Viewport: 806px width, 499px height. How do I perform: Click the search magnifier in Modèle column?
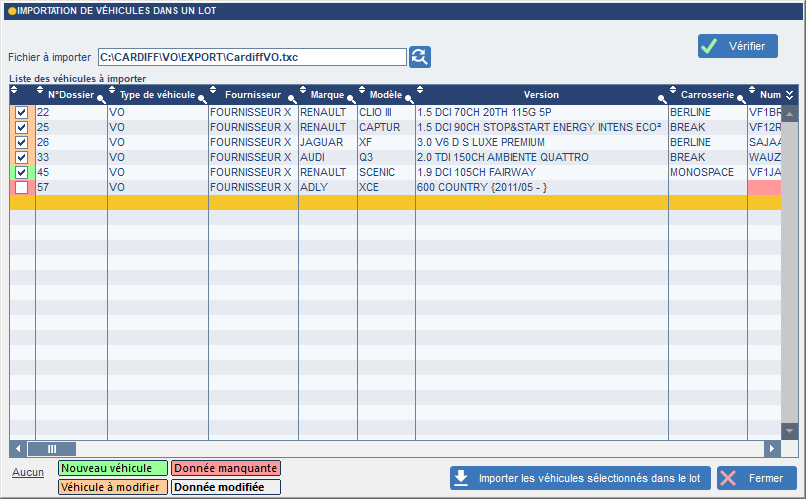410,99
